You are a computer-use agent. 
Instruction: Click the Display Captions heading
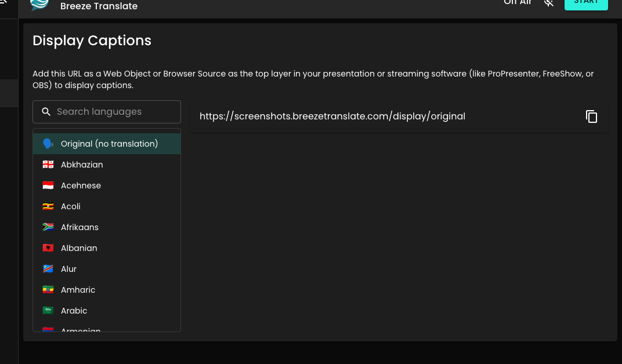pyautogui.click(x=92, y=41)
